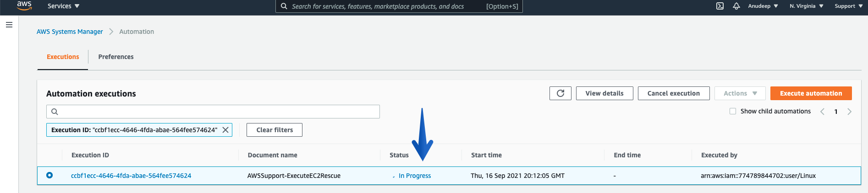Select the Executions tab
The height and width of the screenshot is (193, 868).
click(x=63, y=57)
